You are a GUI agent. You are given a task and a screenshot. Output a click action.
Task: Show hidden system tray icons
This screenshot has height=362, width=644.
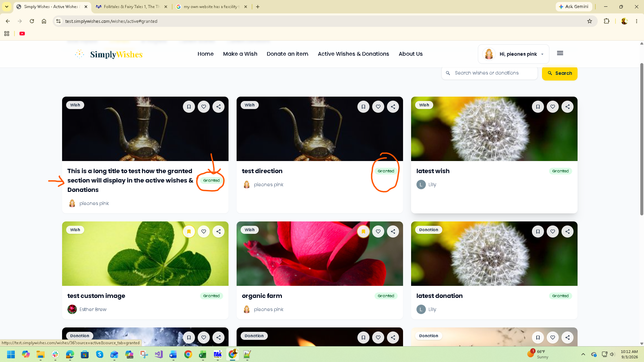pos(583,354)
